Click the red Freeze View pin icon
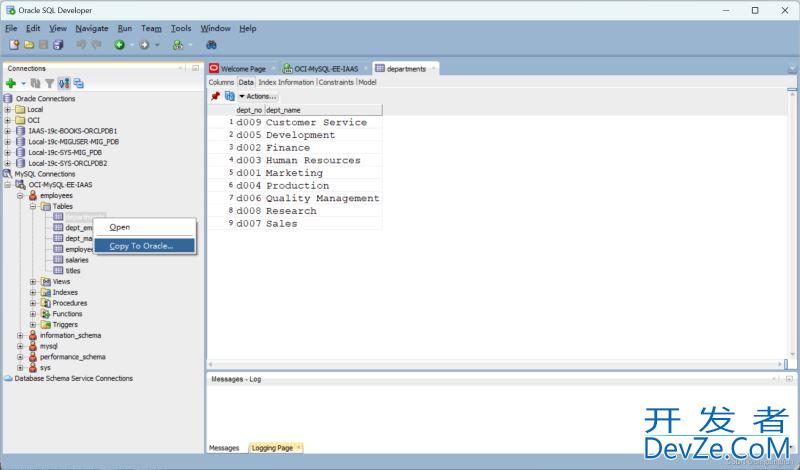This screenshot has width=800, height=470. pyautogui.click(x=215, y=96)
